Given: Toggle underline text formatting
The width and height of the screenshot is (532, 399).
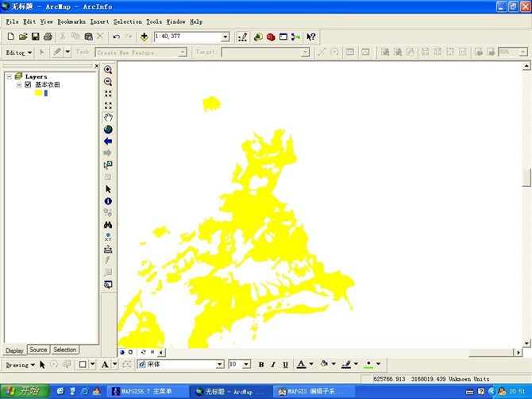Looking at the screenshot, I should [x=286, y=364].
